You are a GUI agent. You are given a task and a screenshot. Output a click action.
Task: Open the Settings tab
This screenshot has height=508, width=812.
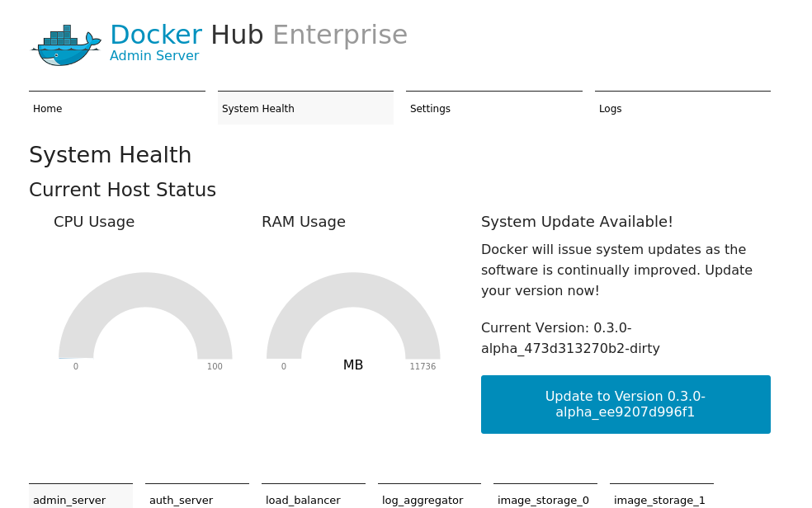click(494, 107)
